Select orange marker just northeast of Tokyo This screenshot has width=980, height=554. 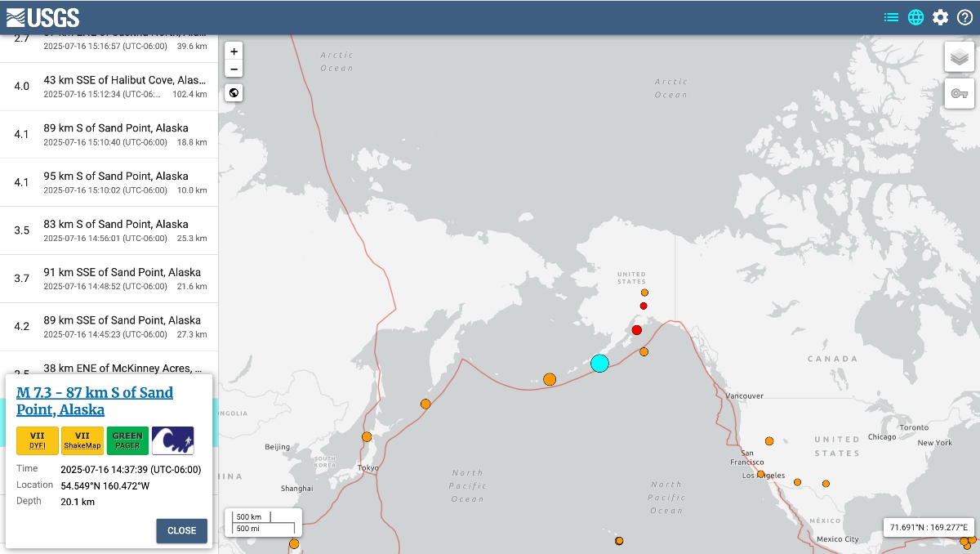click(x=367, y=437)
